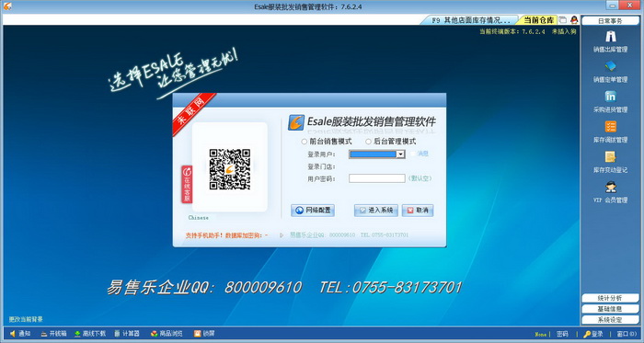This screenshot has width=644, height=343.
Task: Open 计算器 calculator in bottom bar
Action: (127, 334)
